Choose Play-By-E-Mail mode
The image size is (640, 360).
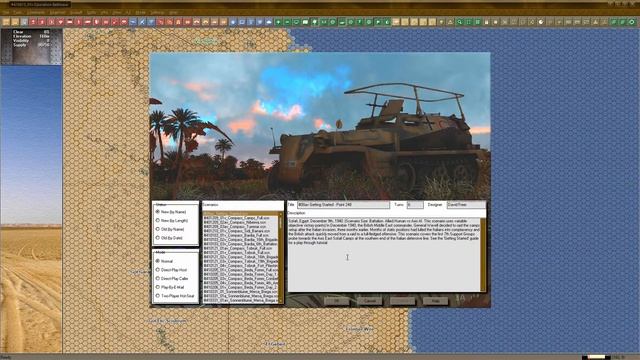(x=170, y=287)
